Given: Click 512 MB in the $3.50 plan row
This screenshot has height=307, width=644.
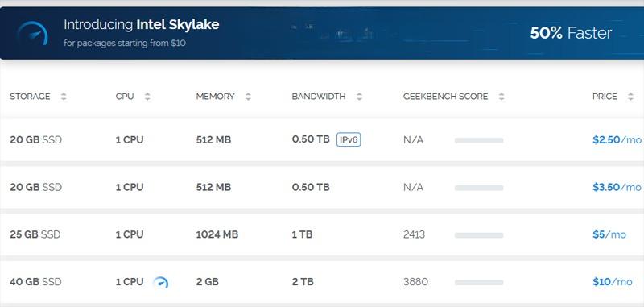Looking at the screenshot, I should [213, 187].
